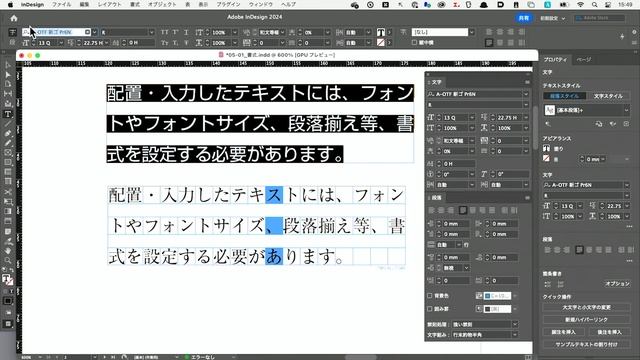Click the stroke none swatch in Appearance
Screen dimensions: 640x360
click(547, 159)
